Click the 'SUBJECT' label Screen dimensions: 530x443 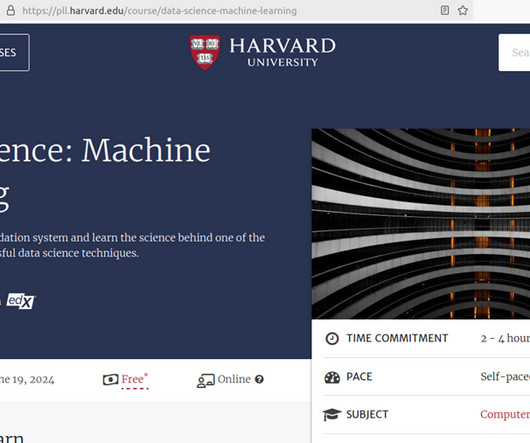(x=367, y=414)
